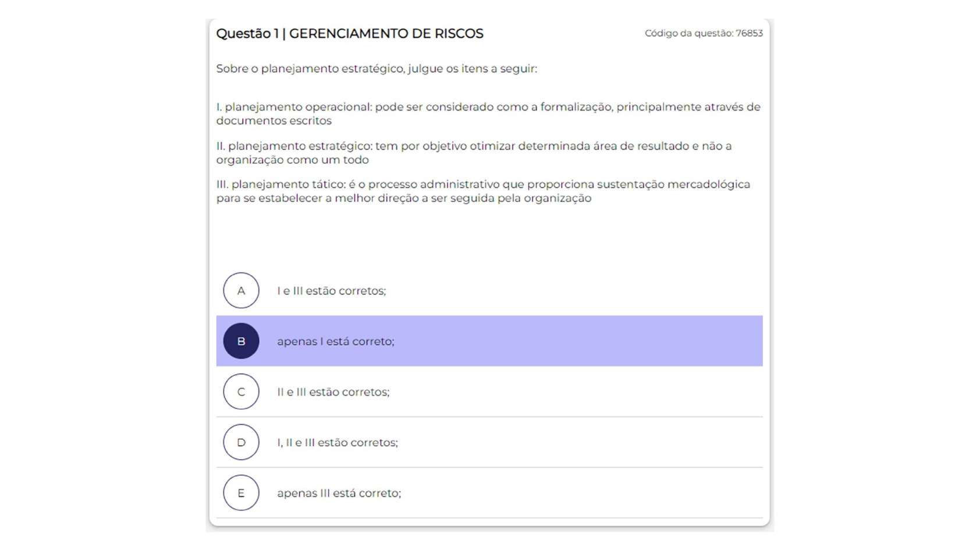The width and height of the screenshot is (980, 551).
Task: Click the "Código da questão" label
Action: [688, 33]
